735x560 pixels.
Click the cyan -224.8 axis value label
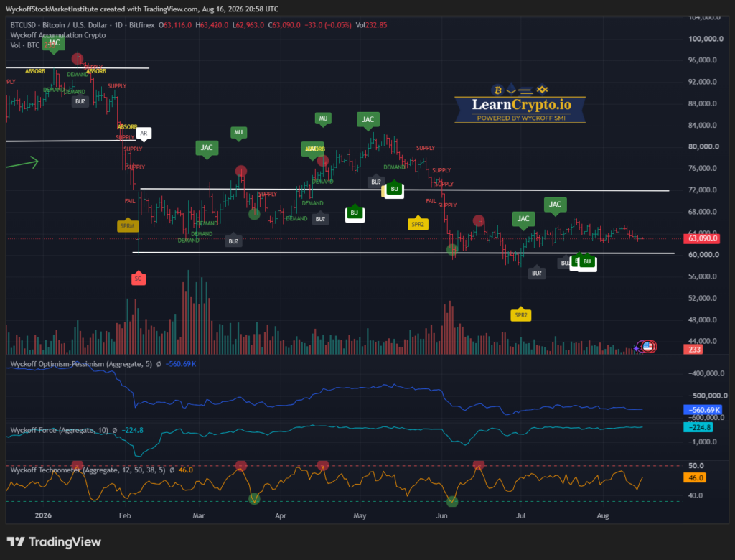click(698, 427)
